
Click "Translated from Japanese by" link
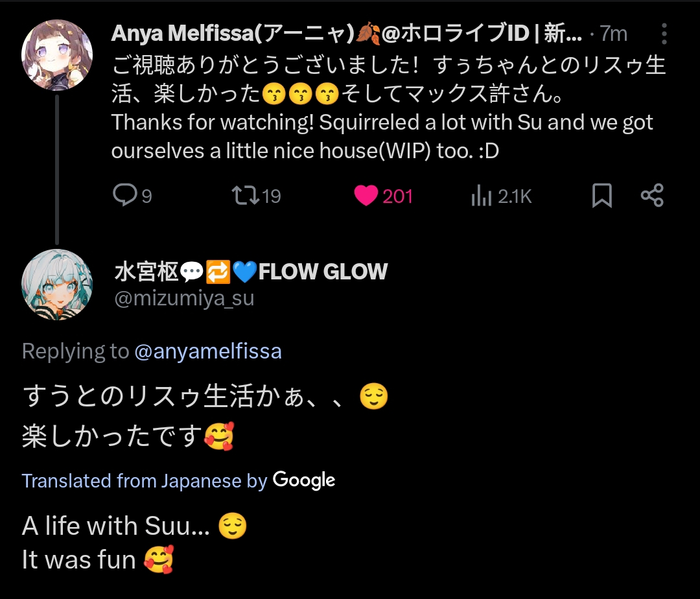click(145, 480)
